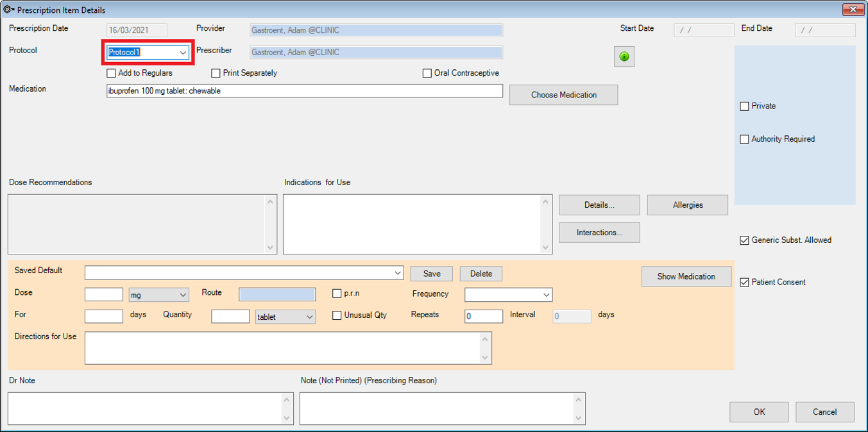Click the Prescriber field
This screenshot has width=868, height=432.
(376, 52)
